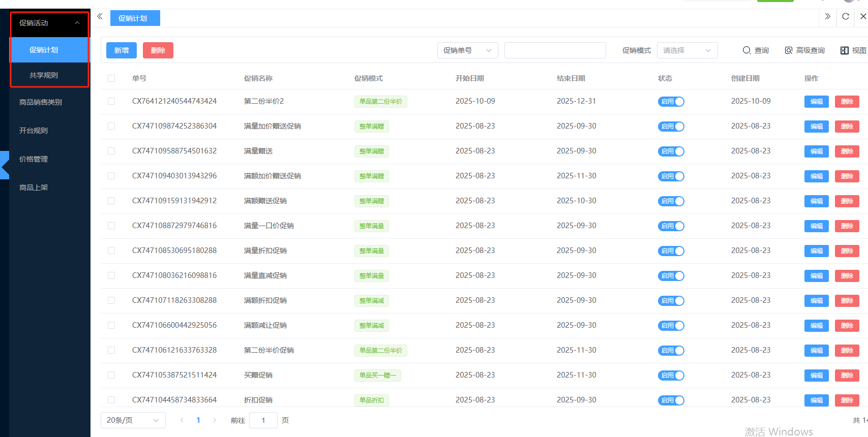Select all rows with header checkbox
The height and width of the screenshot is (437, 868).
pos(111,78)
